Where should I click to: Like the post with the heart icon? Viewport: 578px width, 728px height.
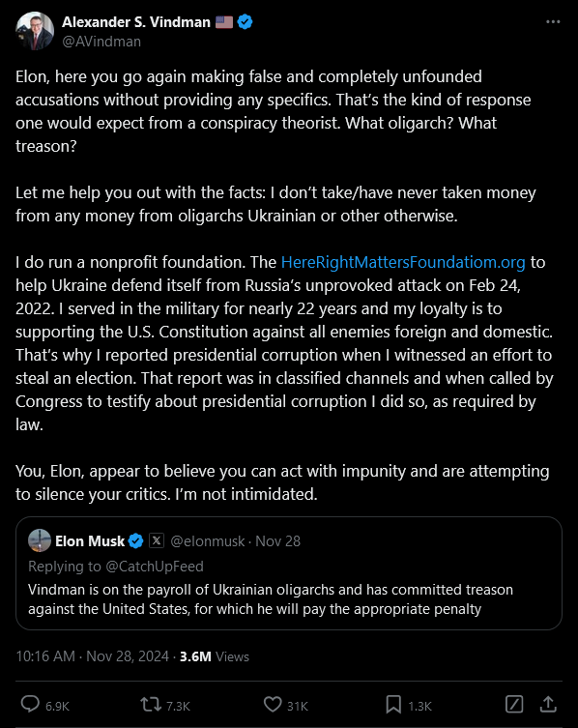tap(273, 705)
